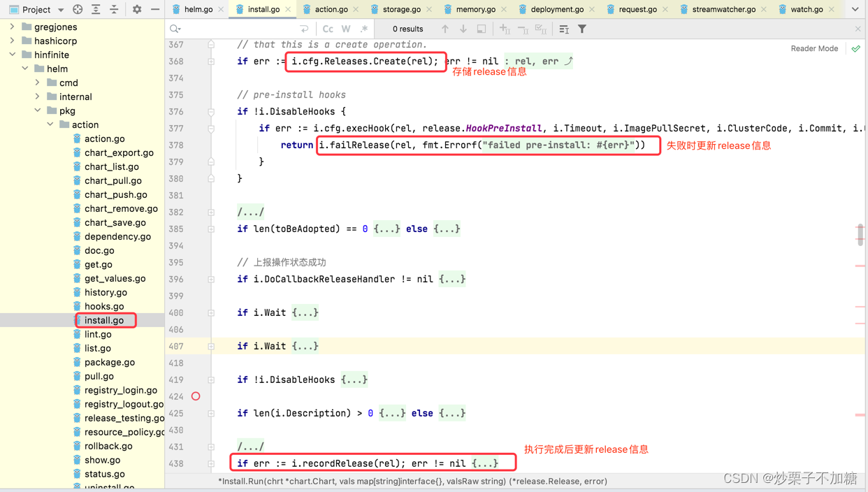The image size is (868, 492).
Task: Click line number 407 in gutter
Action: tap(175, 347)
